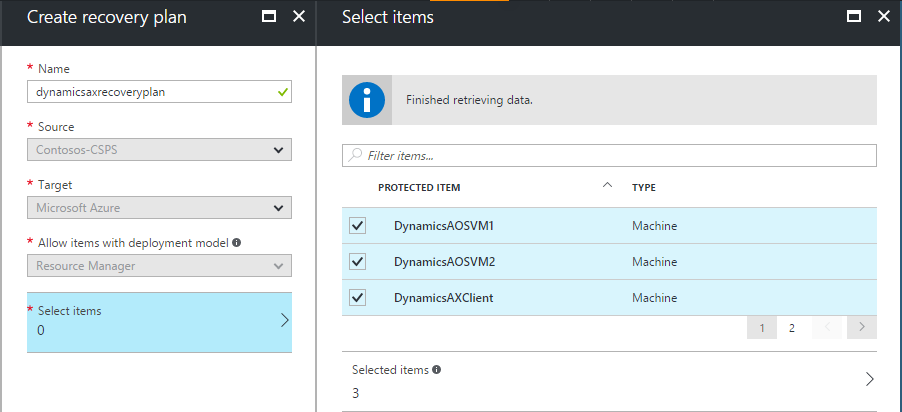Close the Select items blade
The image size is (902, 412).
coord(883,17)
